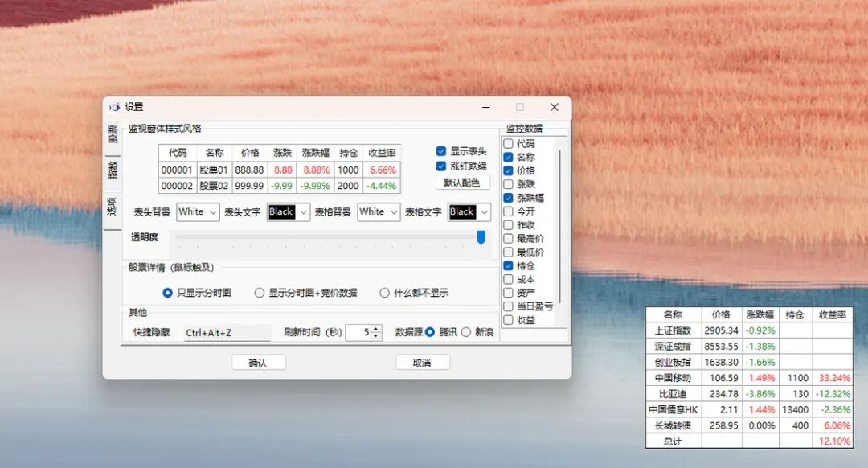Open the 表头背景 White dropdown

(x=199, y=211)
